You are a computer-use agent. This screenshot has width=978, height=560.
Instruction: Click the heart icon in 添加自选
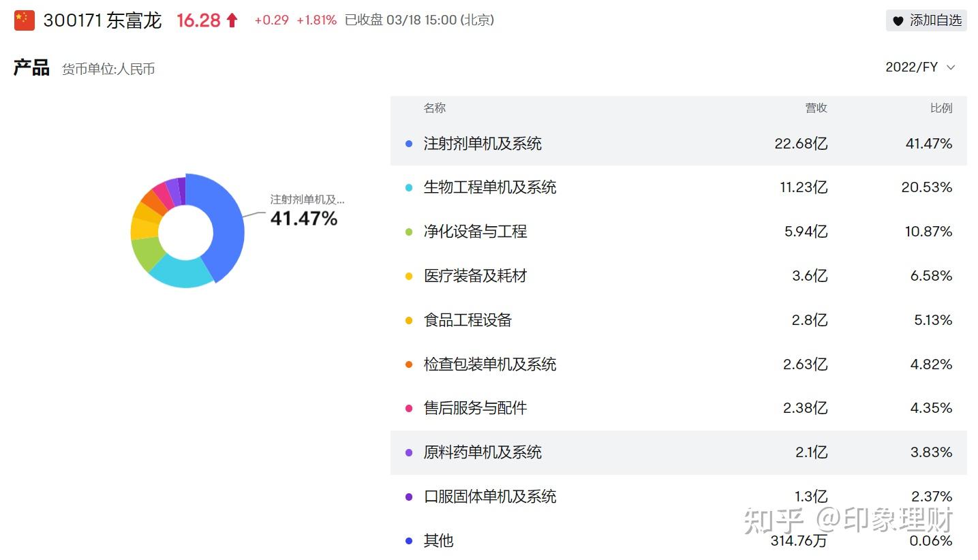(898, 20)
